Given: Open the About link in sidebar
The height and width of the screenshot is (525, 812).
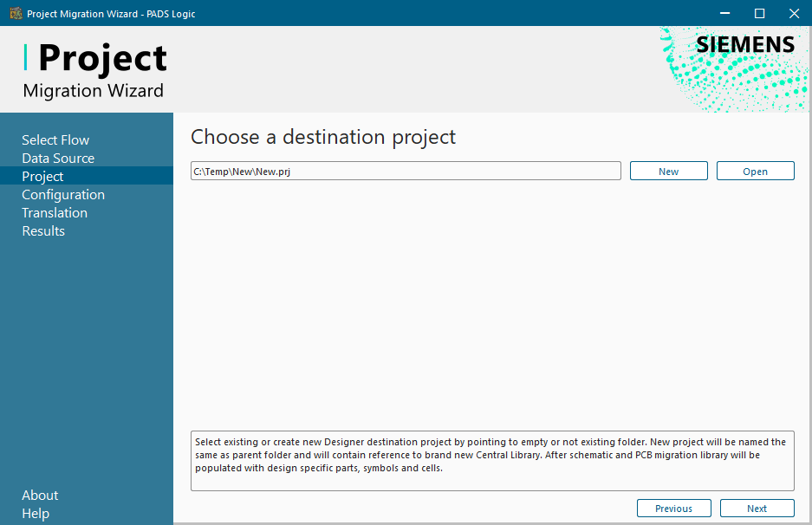Looking at the screenshot, I should (40, 496).
